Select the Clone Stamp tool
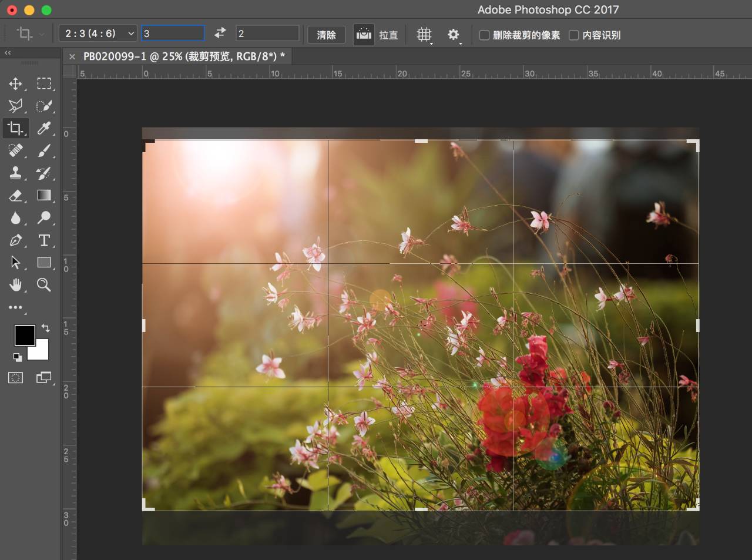Viewport: 752px width, 560px height. point(16,173)
